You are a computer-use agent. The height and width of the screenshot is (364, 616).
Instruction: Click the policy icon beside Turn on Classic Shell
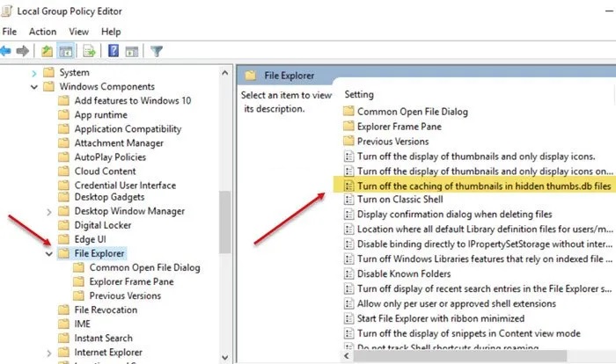(348, 200)
